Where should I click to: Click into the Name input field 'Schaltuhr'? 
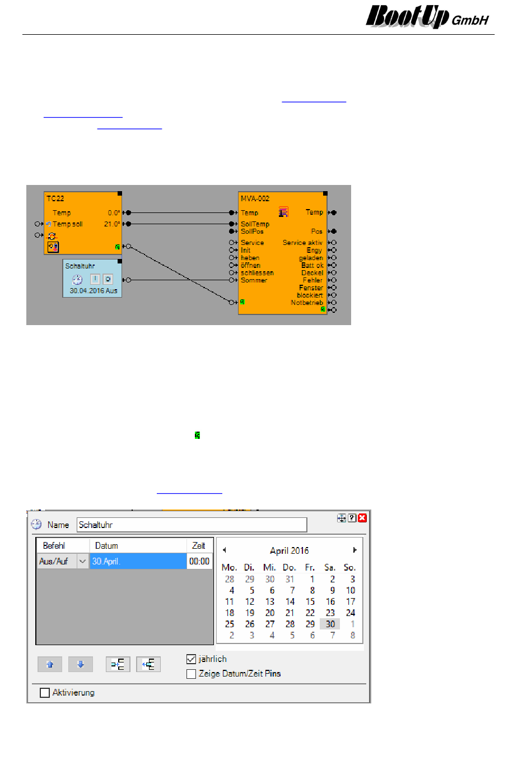[192, 525]
